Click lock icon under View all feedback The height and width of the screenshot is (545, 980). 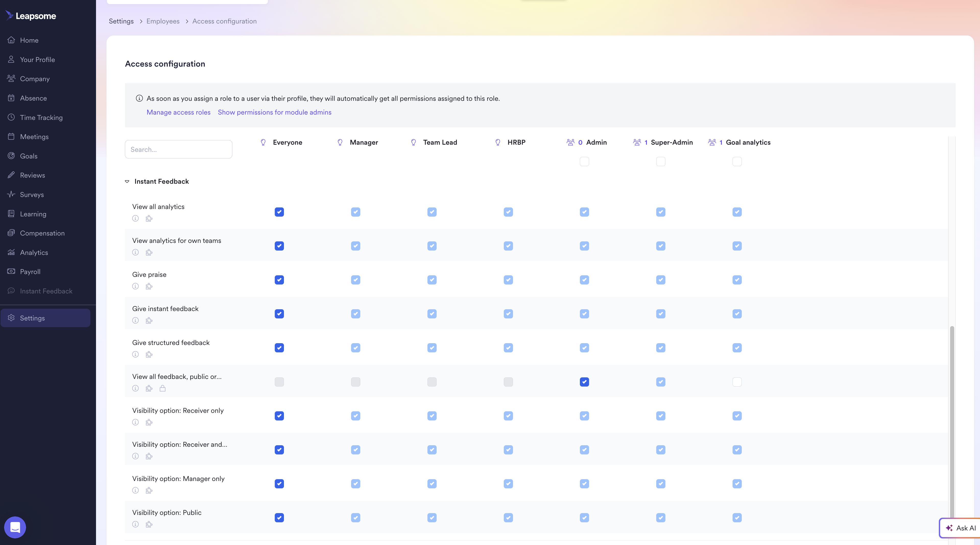163,388
